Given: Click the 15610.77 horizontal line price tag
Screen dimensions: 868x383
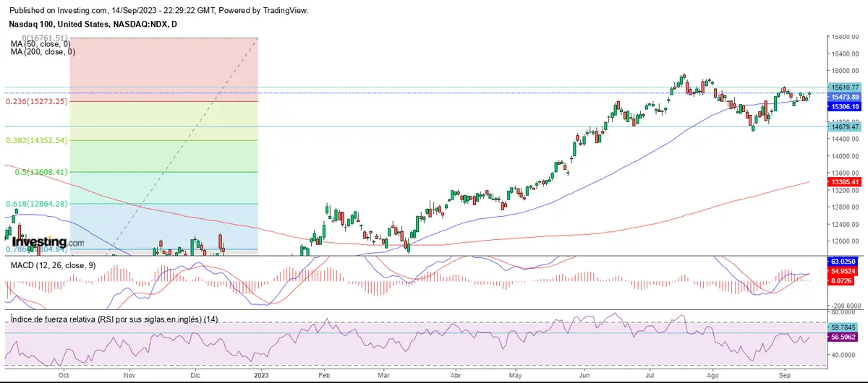Looking at the screenshot, I should 844,87.
